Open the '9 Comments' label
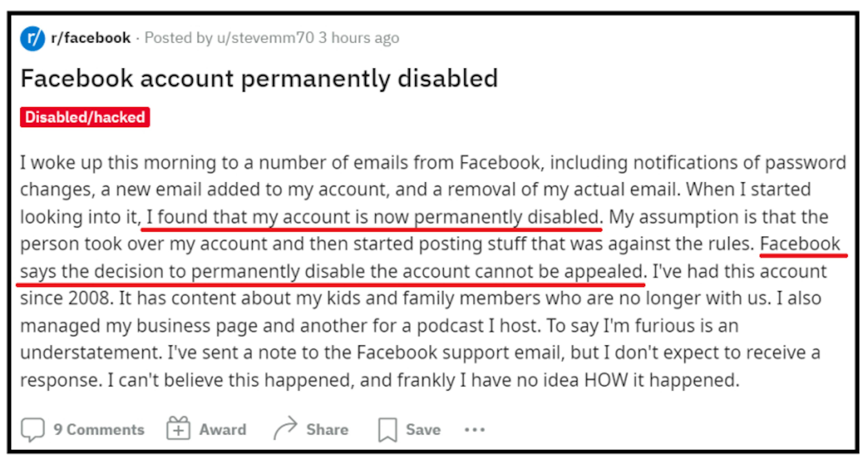The width and height of the screenshot is (868, 461). 99,430
